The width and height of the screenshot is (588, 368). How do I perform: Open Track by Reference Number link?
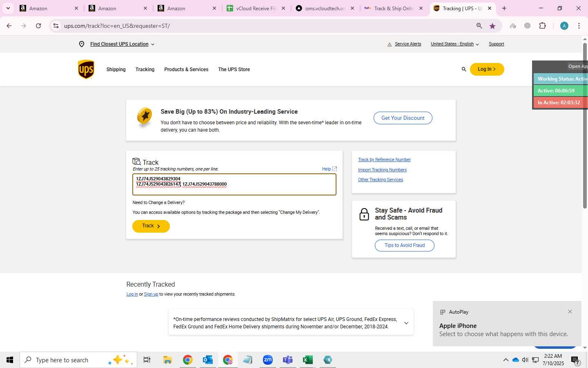384,159
